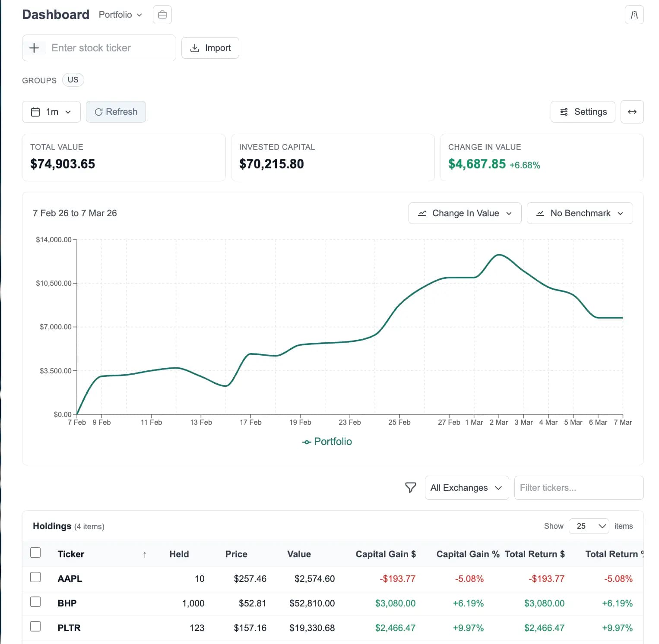Click the expand width arrows icon
This screenshot has height=644, width=659.
coord(632,111)
